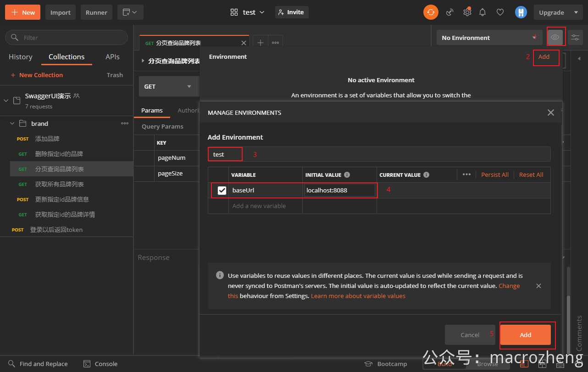Image resolution: width=588 pixels, height=372 pixels.
Task: Open the GET 删除指定id的品牌 request
Action: 72,154
